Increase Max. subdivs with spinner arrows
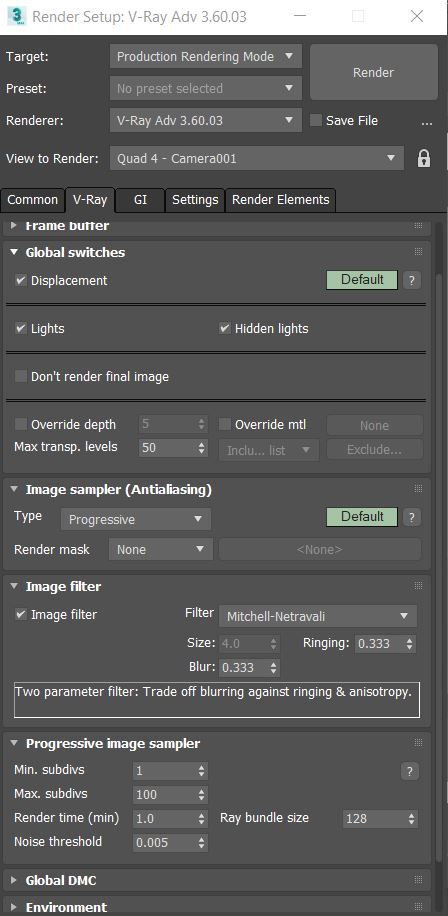 tap(202, 792)
